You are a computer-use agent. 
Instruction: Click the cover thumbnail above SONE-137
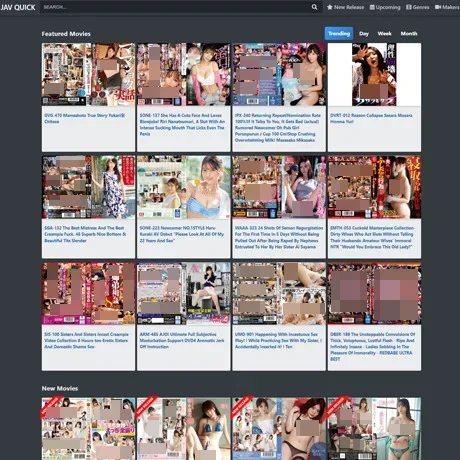(x=184, y=74)
